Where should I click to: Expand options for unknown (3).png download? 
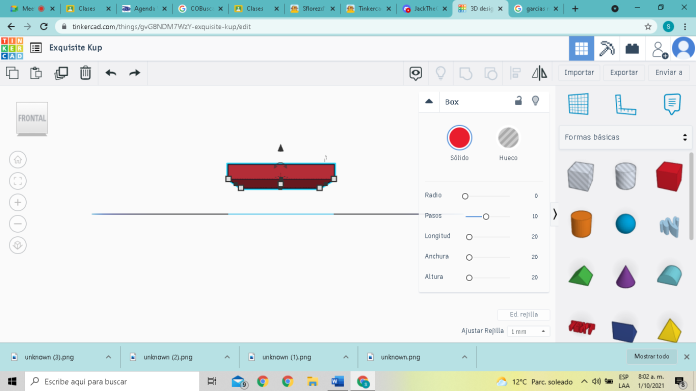tap(108, 357)
